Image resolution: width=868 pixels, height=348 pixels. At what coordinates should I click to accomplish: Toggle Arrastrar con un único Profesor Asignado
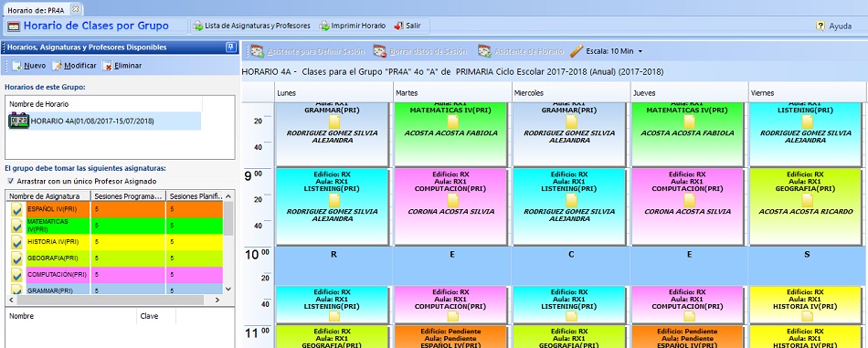pos(11,182)
